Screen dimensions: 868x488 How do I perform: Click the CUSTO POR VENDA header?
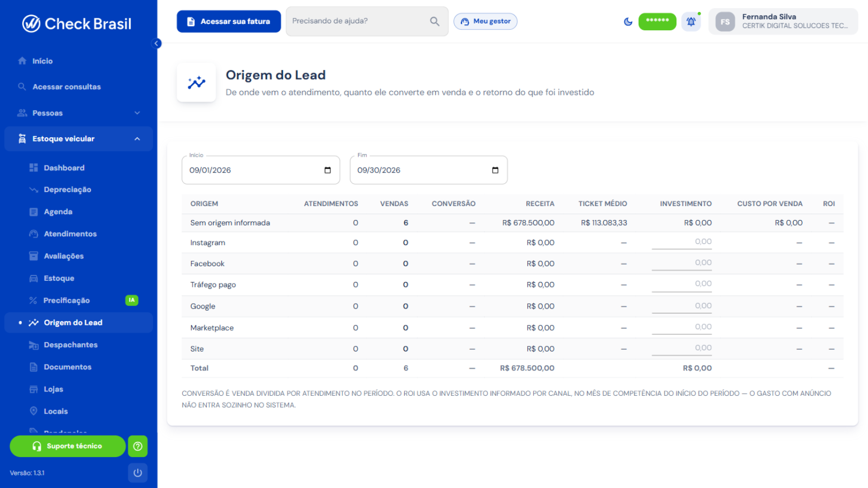click(x=770, y=204)
